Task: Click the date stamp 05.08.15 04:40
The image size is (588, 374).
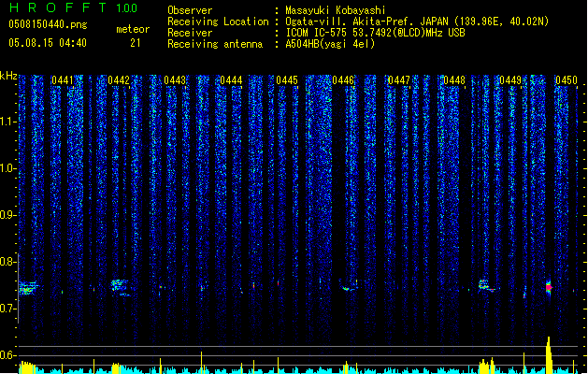Action: pos(48,43)
